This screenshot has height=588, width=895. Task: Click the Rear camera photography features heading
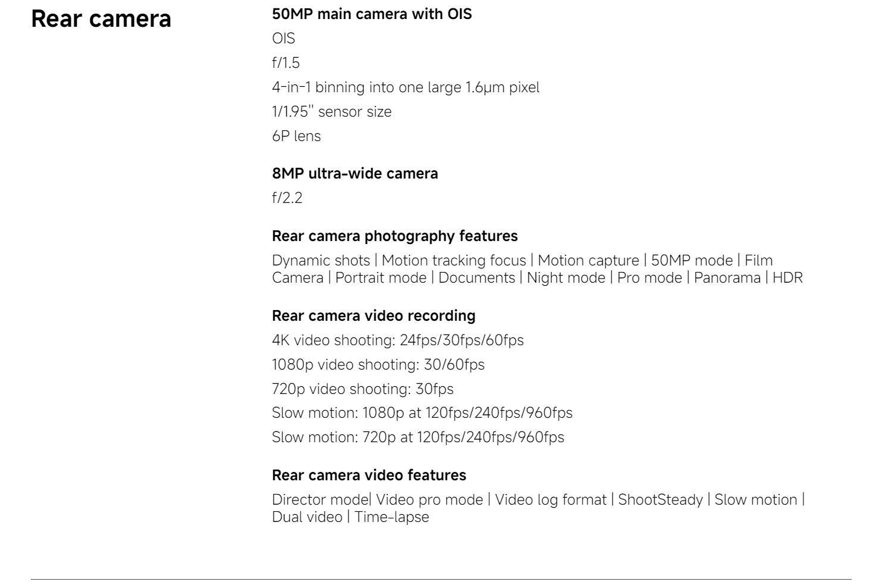tap(395, 236)
